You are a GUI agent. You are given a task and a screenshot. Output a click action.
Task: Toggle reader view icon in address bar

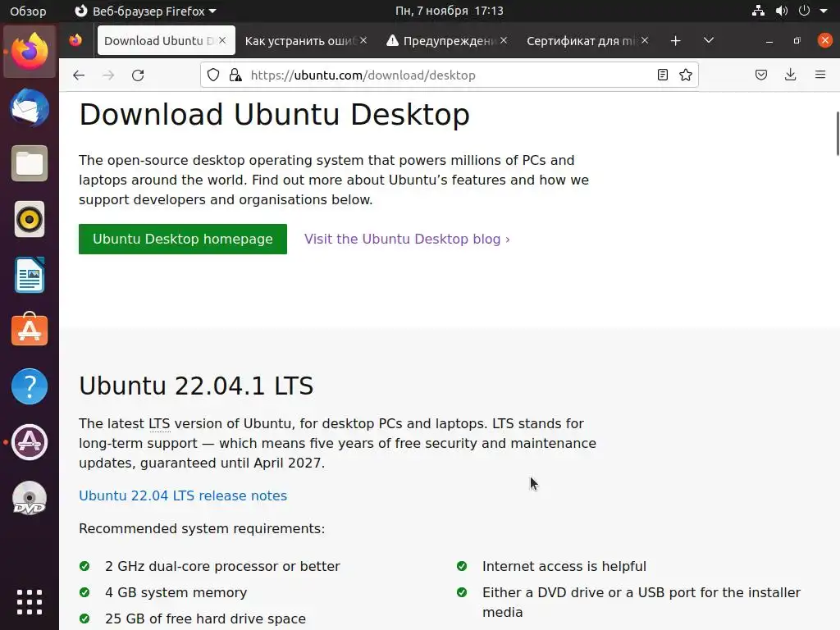click(663, 75)
